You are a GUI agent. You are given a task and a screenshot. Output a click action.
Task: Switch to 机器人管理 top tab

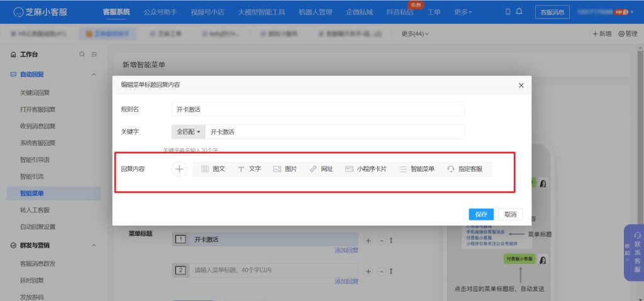click(316, 12)
